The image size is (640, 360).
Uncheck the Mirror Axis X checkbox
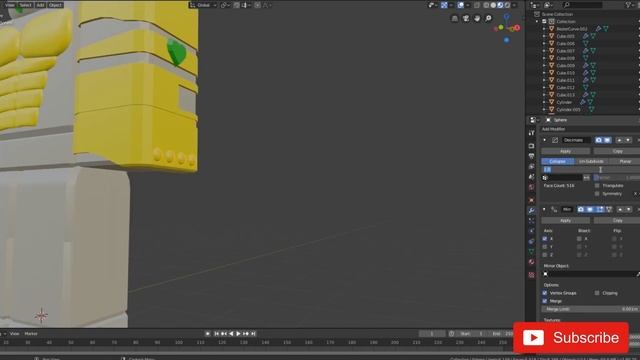(x=545, y=239)
